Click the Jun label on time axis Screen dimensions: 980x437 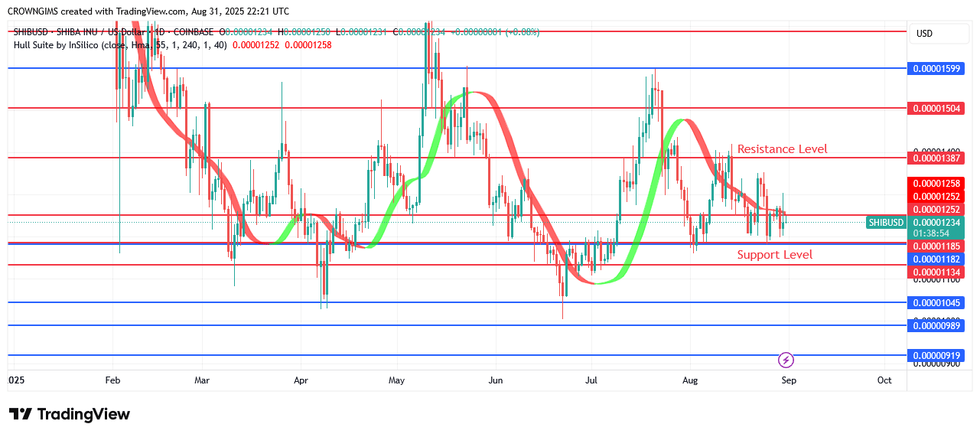[x=496, y=380]
